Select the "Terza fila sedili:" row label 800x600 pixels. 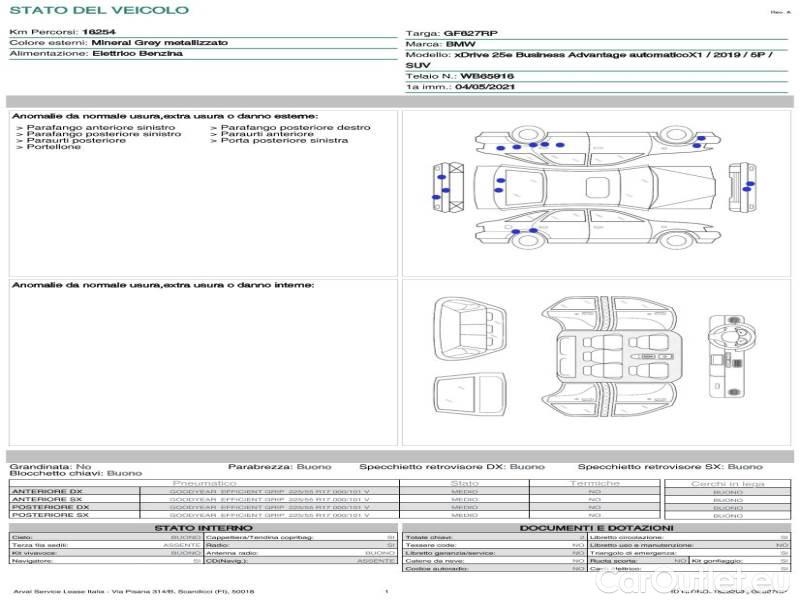pyautogui.click(x=40, y=545)
